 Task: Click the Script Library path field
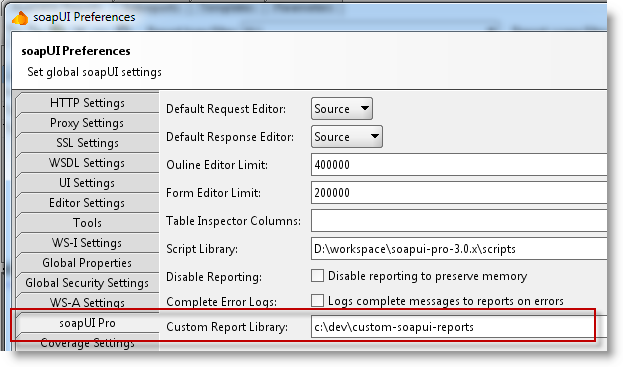click(459, 249)
